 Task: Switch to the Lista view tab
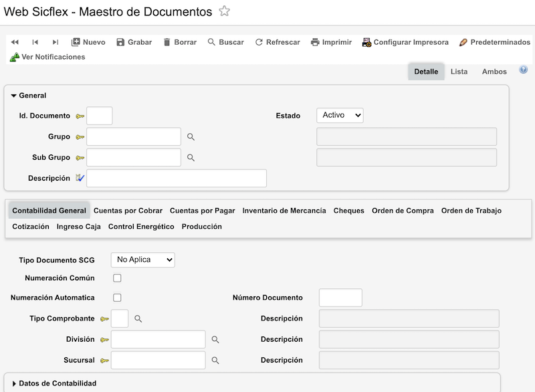459,72
